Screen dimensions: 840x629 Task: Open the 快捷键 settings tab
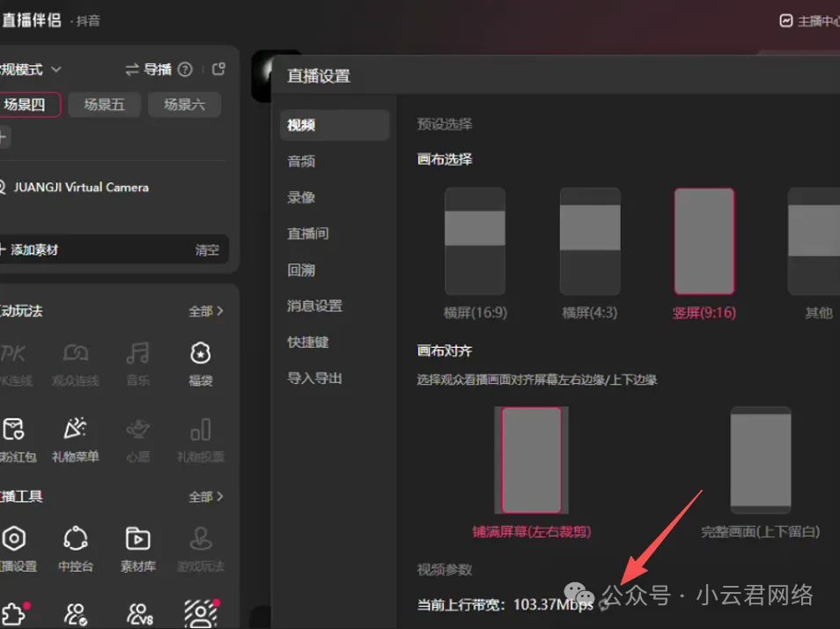[x=308, y=342]
